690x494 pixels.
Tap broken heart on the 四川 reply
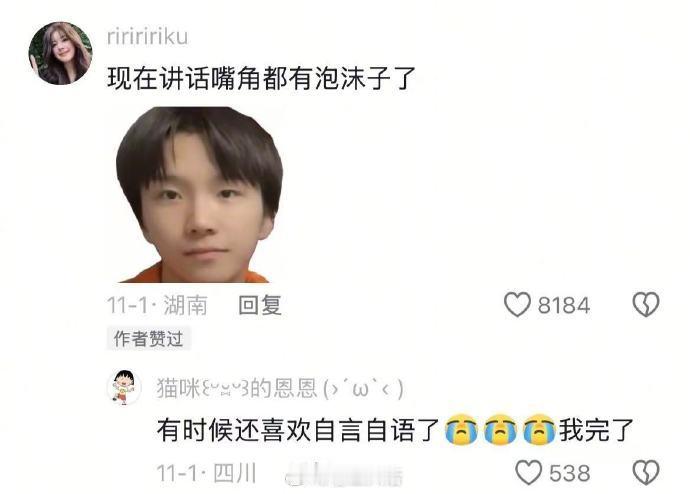646,473
